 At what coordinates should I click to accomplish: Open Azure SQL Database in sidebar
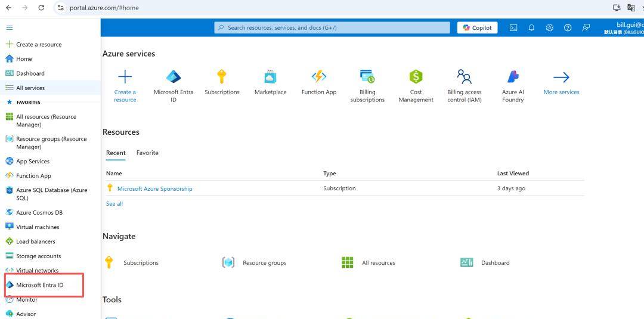point(47,194)
